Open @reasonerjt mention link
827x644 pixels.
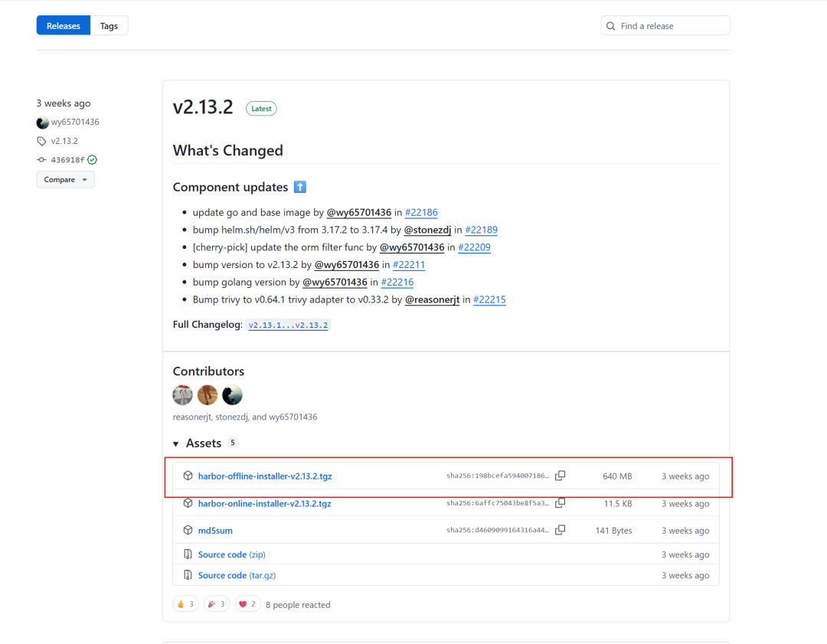click(432, 299)
